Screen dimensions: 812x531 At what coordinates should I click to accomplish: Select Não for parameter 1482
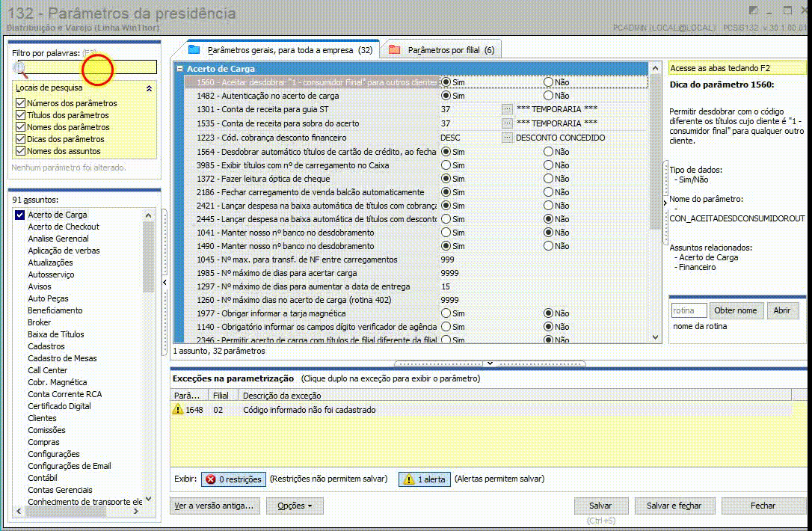(x=548, y=95)
